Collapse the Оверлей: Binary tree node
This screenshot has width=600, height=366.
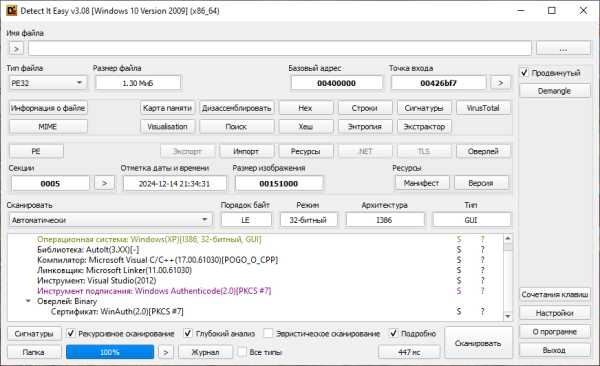[x=28, y=301]
